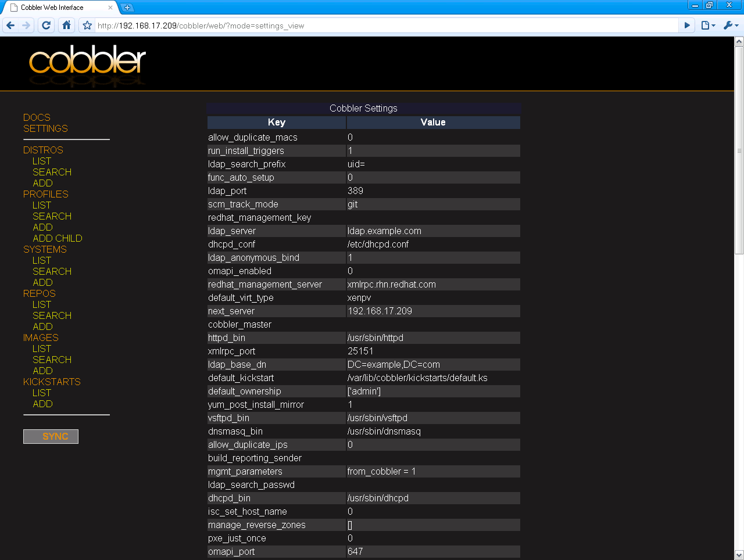
Task: Select the omapi_port key
Action: click(231, 552)
